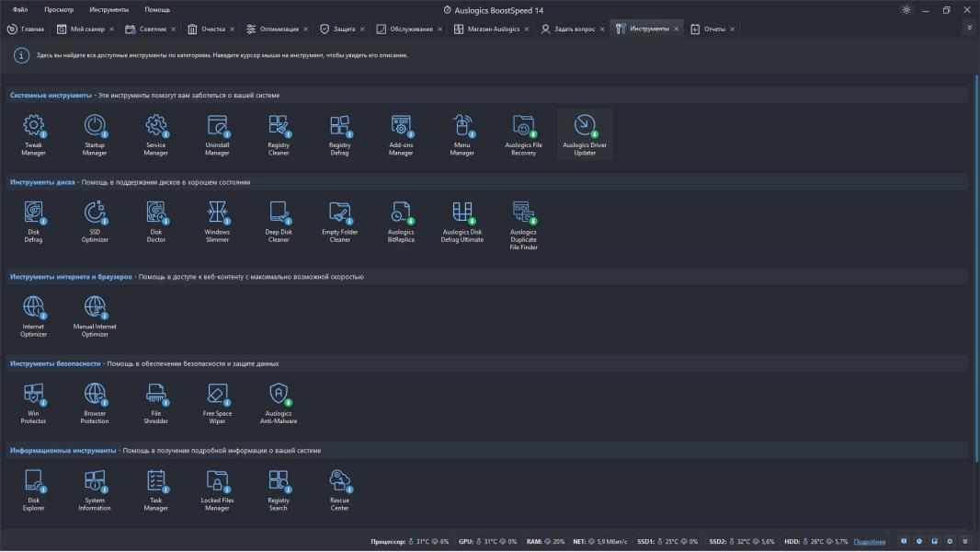Start the Disk Defrag tool
The height and width of the screenshot is (552, 980).
point(34,222)
